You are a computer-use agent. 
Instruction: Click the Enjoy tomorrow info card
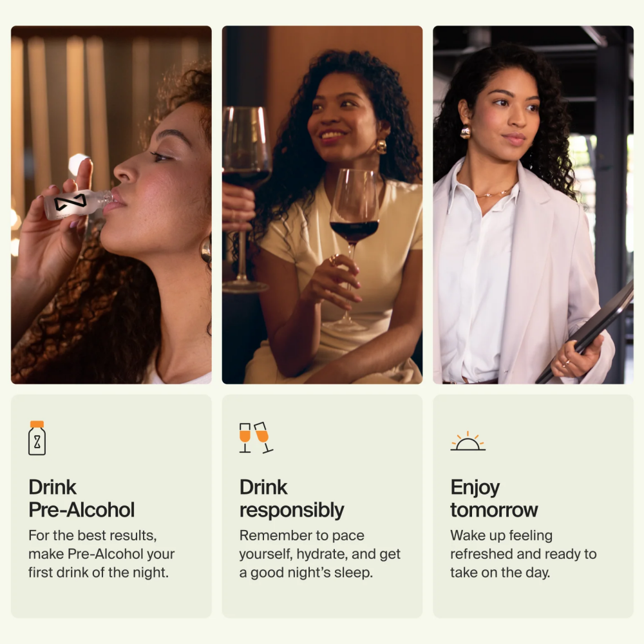533,506
